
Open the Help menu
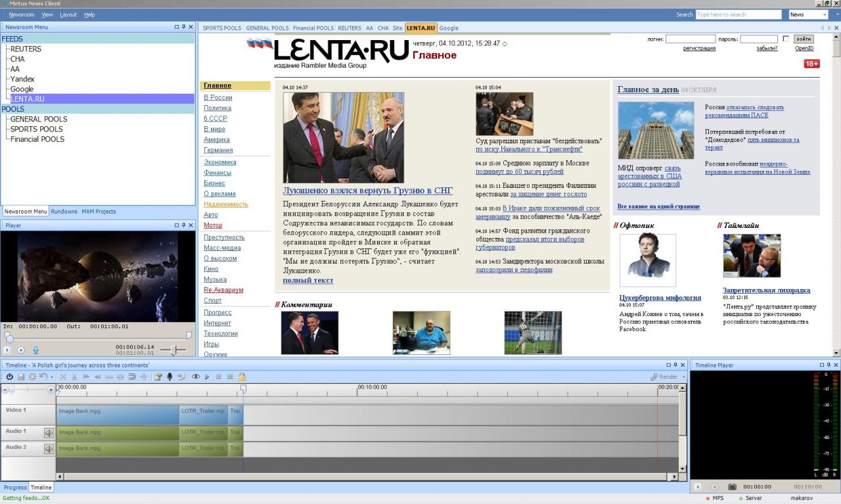click(x=89, y=14)
